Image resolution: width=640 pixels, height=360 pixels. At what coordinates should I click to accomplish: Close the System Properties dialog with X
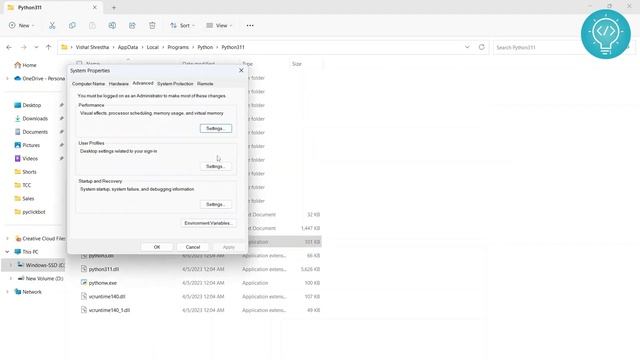(x=241, y=70)
